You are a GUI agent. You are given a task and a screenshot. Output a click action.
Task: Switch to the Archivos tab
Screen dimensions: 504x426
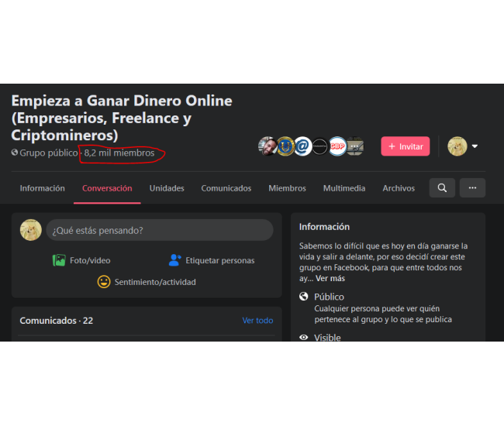coord(399,188)
